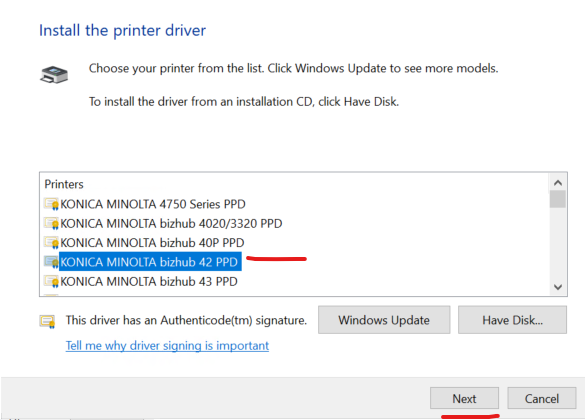Click the Authenticode signature certificate icon
585x420 pixels.
[47, 321]
